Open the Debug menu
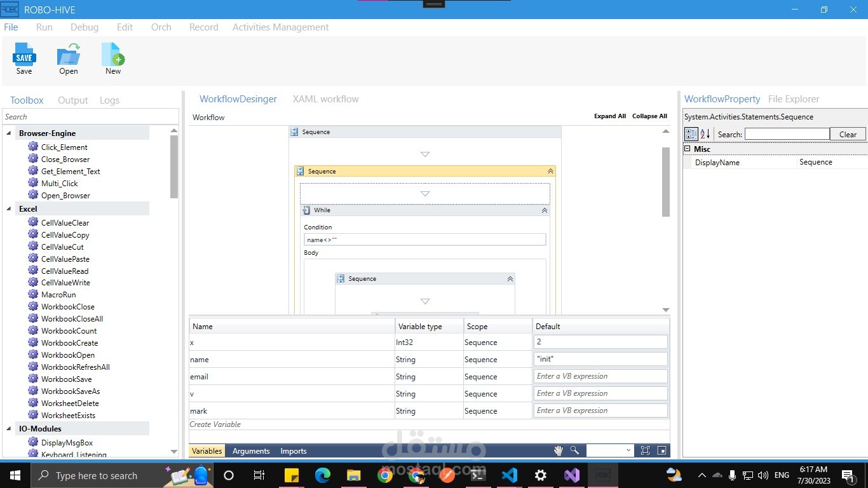 tap(85, 27)
